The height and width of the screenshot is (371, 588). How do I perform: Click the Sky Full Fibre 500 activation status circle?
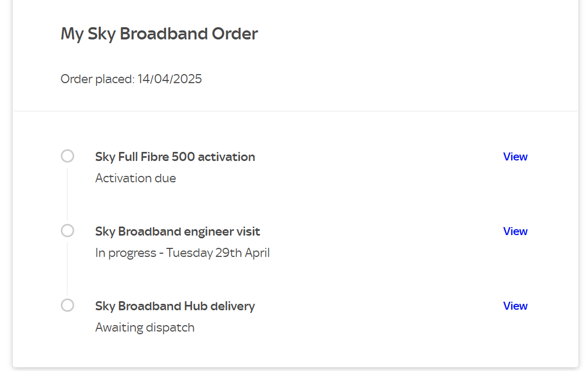tap(67, 156)
